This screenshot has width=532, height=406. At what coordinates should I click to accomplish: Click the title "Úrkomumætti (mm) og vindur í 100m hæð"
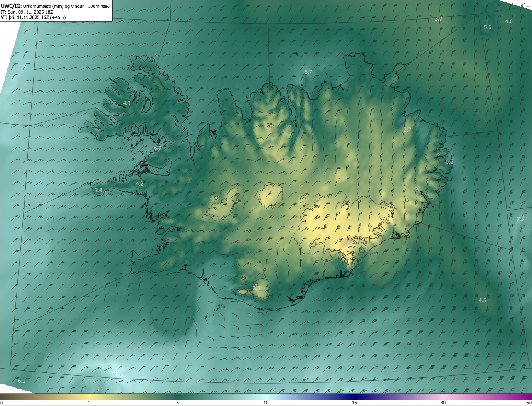(66, 6)
